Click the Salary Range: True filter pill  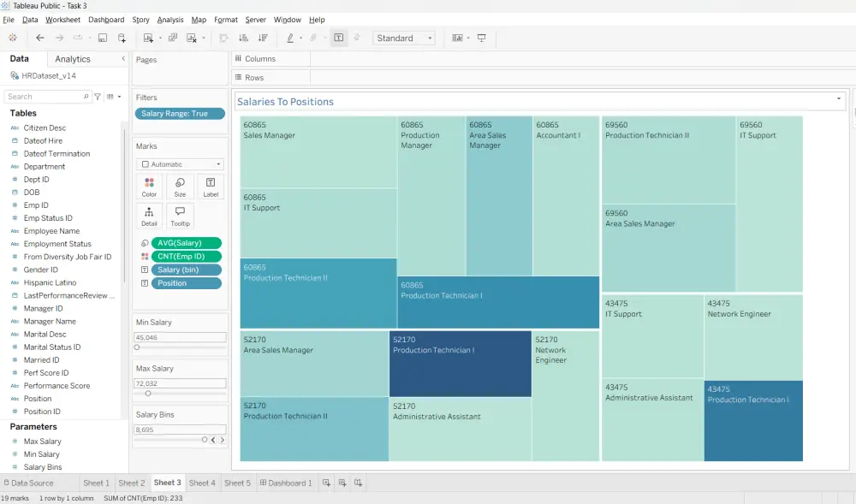[x=180, y=114]
